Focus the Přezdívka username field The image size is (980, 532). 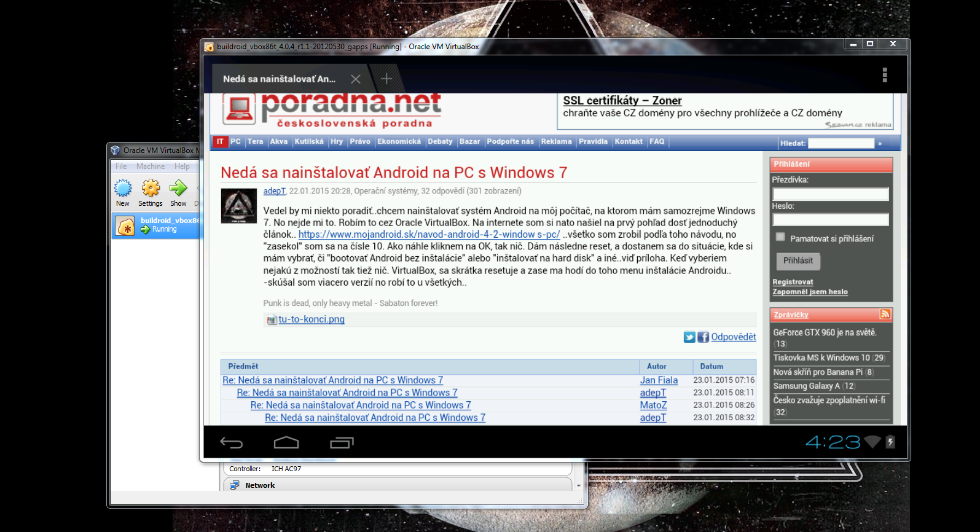coord(831,194)
